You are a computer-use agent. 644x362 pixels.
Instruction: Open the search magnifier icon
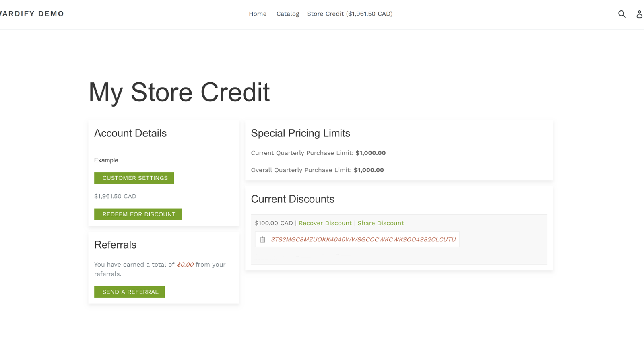tap(622, 14)
